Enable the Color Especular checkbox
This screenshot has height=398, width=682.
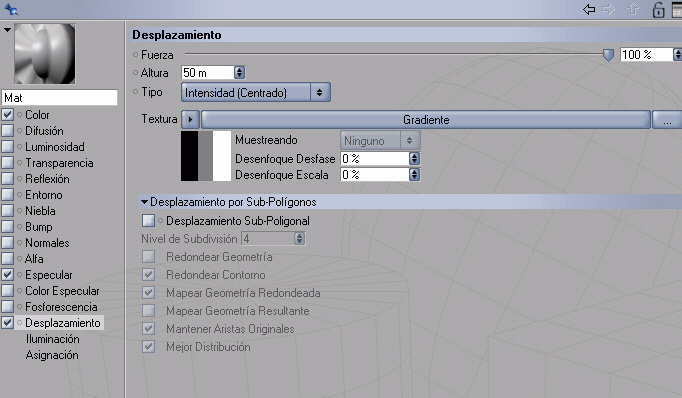click(x=7, y=291)
